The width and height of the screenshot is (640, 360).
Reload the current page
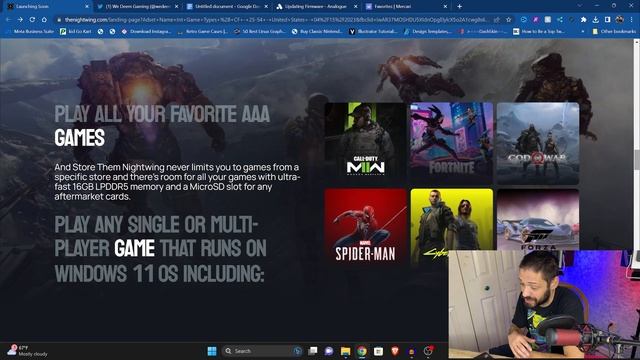[32, 20]
